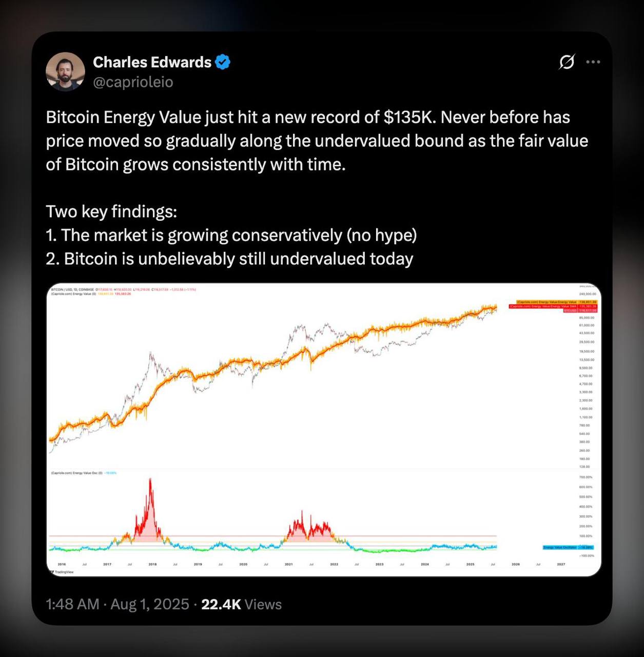Click the TradingView logo on chart
Viewport: 644px width, 657px height.
62,571
